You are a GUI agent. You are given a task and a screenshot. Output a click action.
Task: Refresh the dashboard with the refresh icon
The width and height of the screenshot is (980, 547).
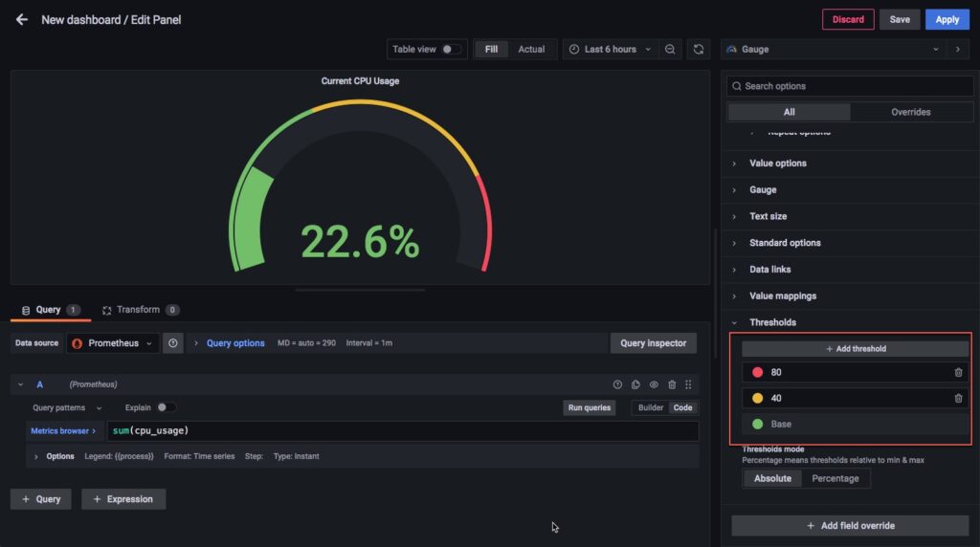[698, 50]
